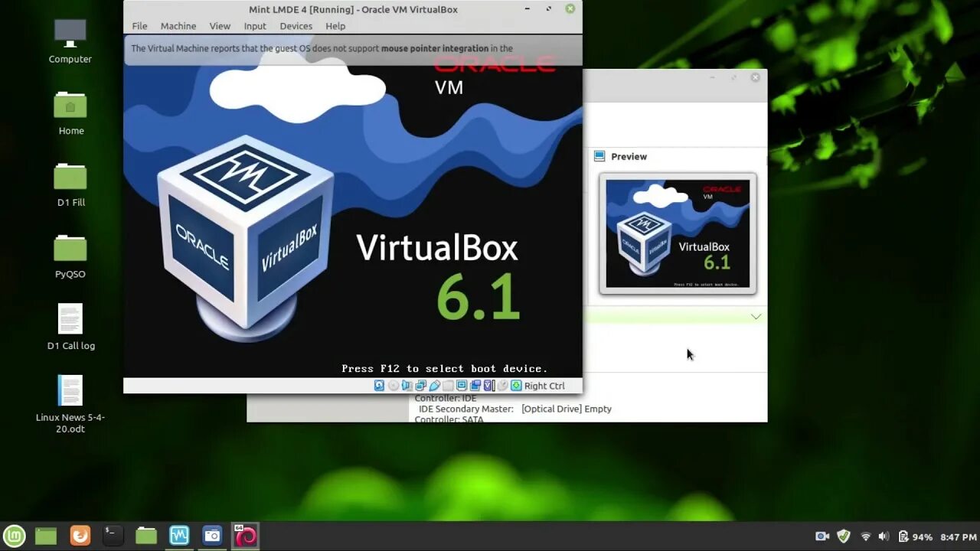Click the shared folders status icon
This screenshot has height=551, width=980.
pyautogui.click(x=448, y=386)
